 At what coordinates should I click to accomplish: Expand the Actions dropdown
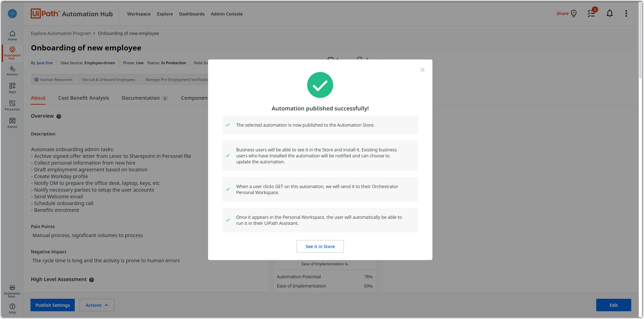click(97, 305)
